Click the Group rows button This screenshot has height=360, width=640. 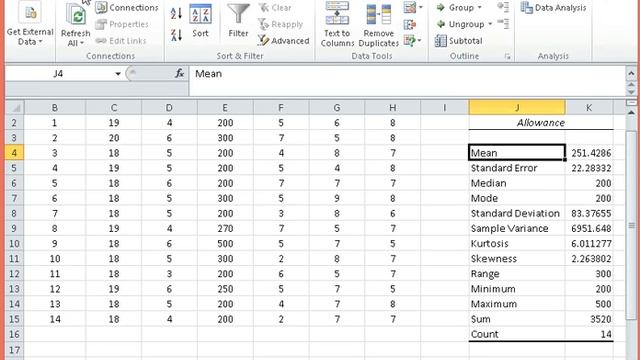pos(455,7)
